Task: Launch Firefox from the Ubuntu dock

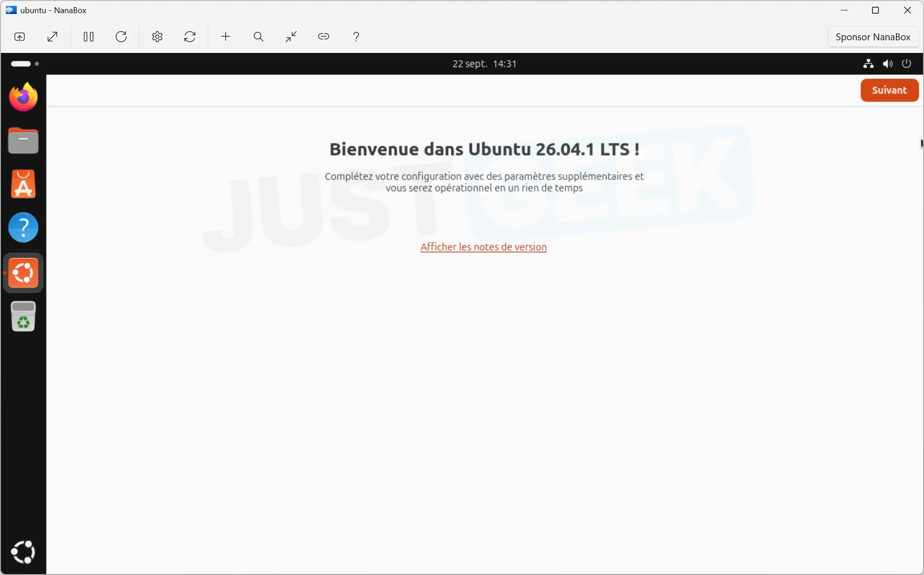Action: click(23, 97)
